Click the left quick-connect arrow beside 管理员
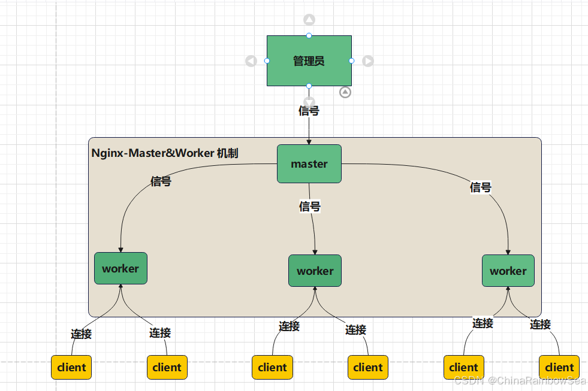588x391 pixels. [251, 60]
